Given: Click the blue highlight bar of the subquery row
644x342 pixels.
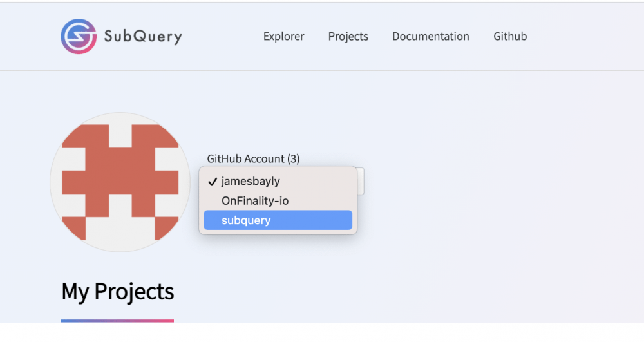Looking at the screenshot, I should [278, 220].
